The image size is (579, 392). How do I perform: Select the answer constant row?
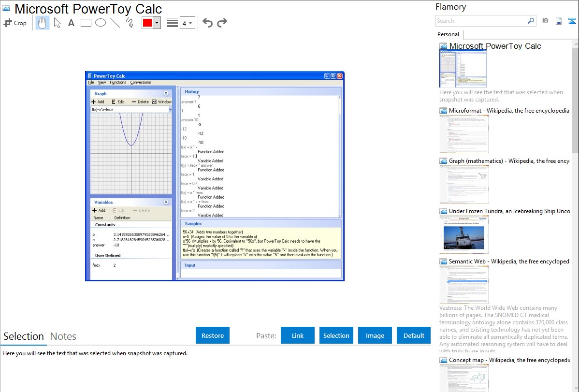tap(131, 245)
